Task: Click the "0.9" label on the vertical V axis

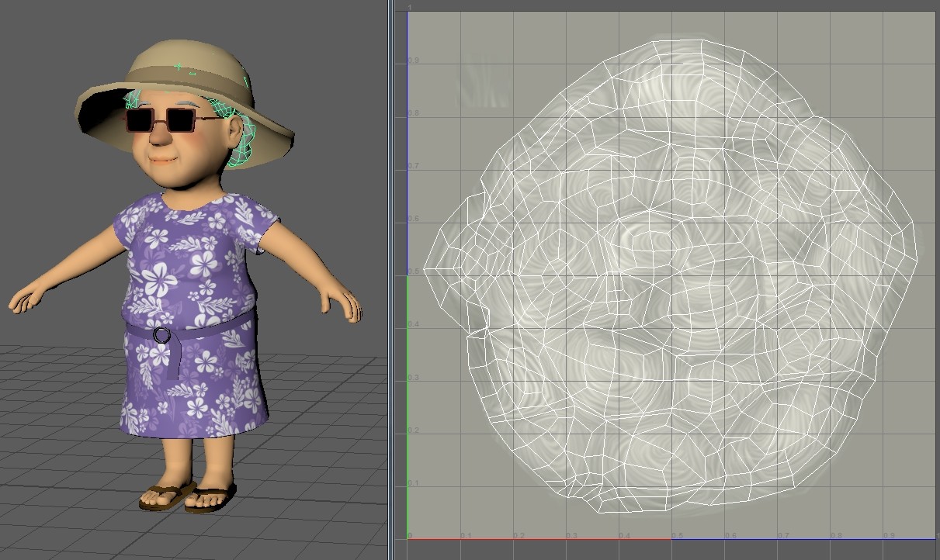Action: pos(414,60)
